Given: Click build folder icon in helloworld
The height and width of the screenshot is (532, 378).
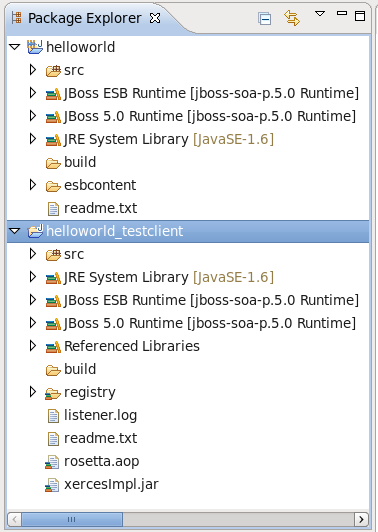Looking at the screenshot, I should pos(53,163).
